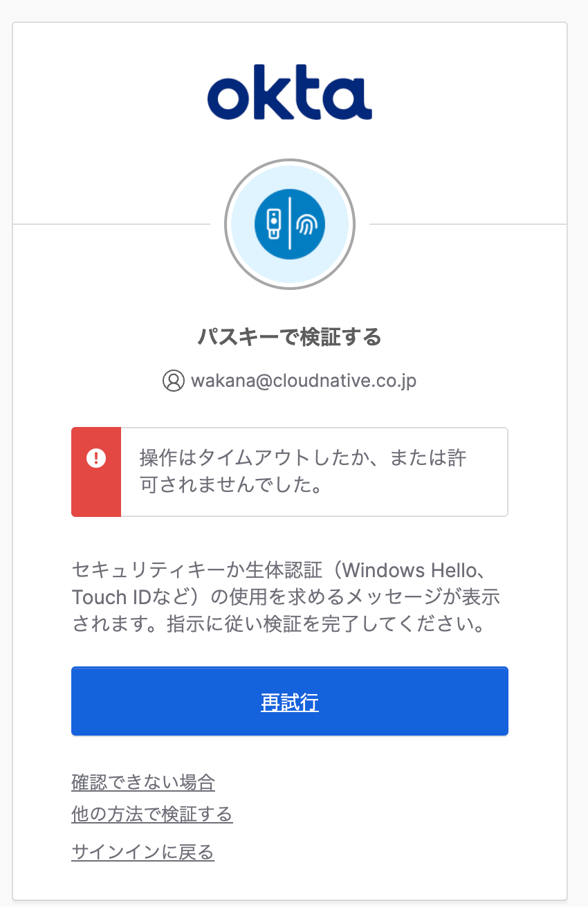Click the wakana@cloudnative.co.jp email address
The height and width of the screenshot is (919, 588).
pyautogui.click(x=304, y=381)
